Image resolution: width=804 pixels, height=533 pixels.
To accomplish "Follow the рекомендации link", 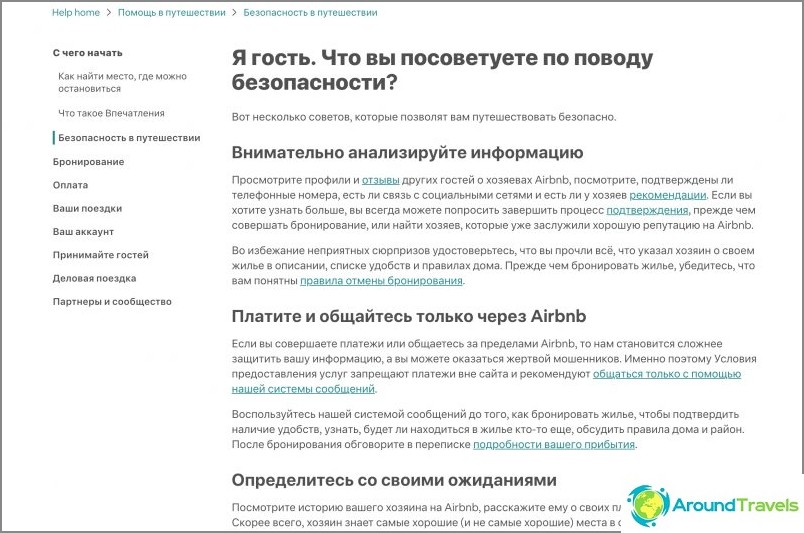I will pyautogui.click(x=668, y=195).
